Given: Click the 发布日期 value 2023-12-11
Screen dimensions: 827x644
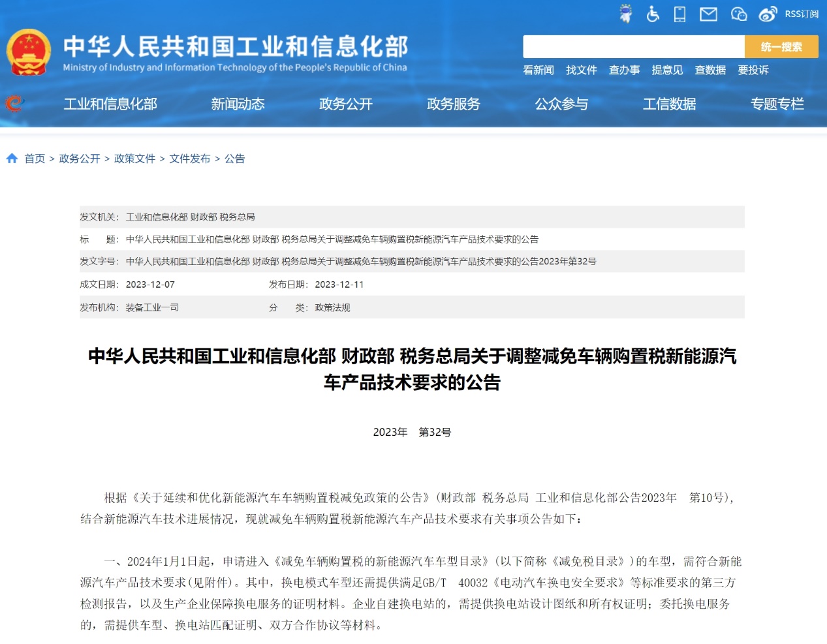Looking at the screenshot, I should [x=339, y=284].
